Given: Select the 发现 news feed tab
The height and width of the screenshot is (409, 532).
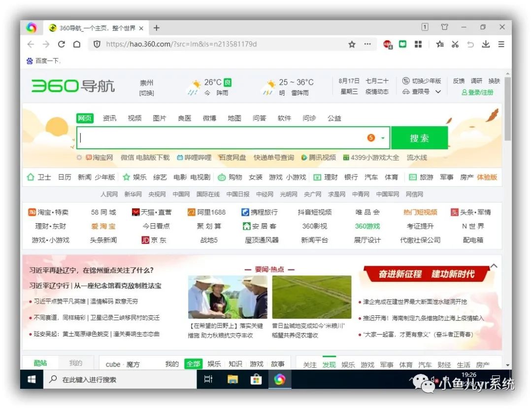Looking at the screenshot, I should click(x=329, y=365).
